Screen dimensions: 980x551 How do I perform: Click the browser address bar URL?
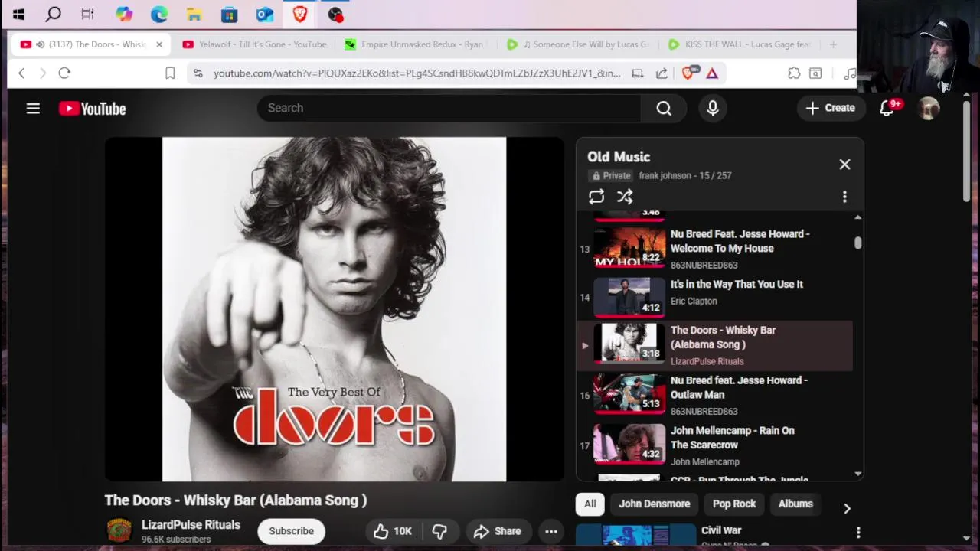click(416, 73)
